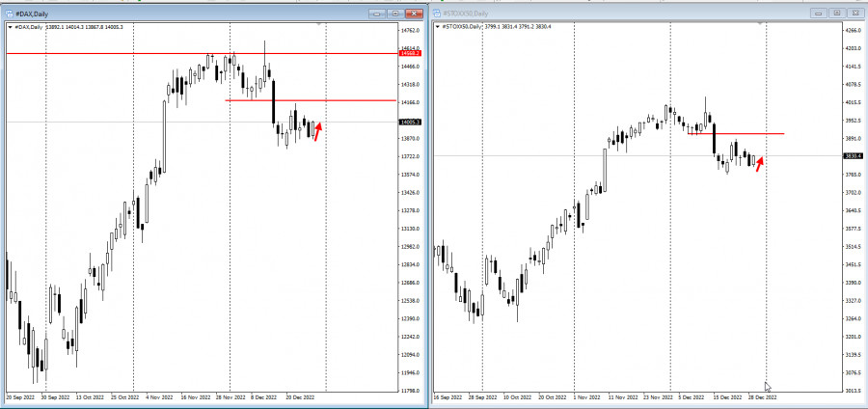Screen dimensions: 868x409
Task: Click the 1 Nov 2022 date label
Action: coord(586,397)
